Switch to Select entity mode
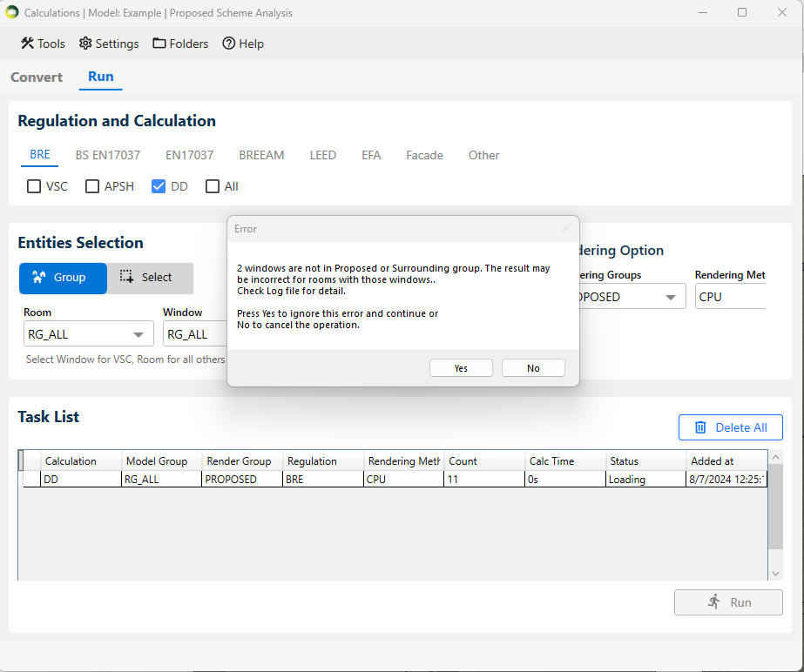 click(x=149, y=278)
